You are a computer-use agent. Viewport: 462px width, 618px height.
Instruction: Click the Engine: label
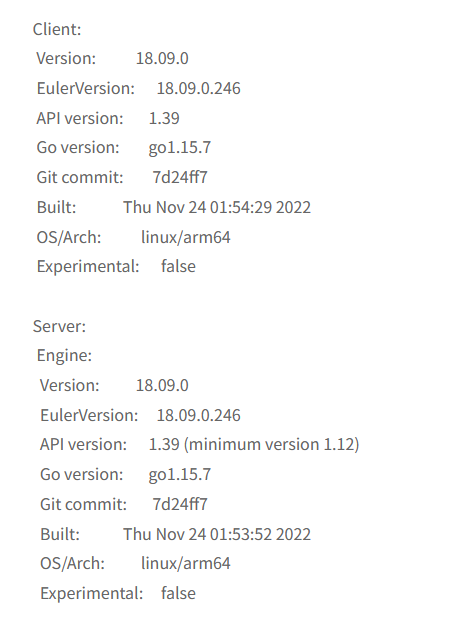click(x=64, y=356)
